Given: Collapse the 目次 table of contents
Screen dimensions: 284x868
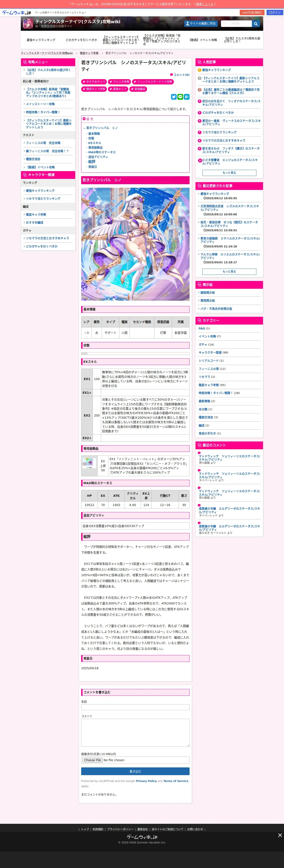Looking at the screenshot, I should coord(88,119).
